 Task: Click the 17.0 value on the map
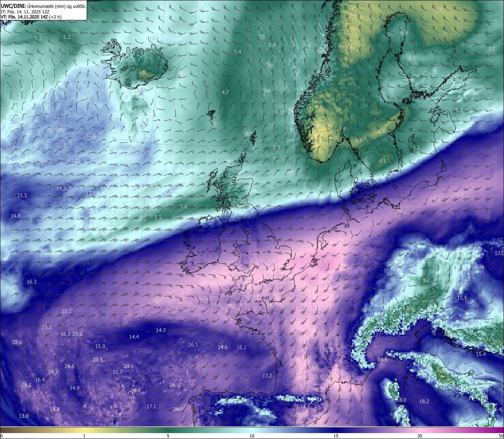click(499, 254)
